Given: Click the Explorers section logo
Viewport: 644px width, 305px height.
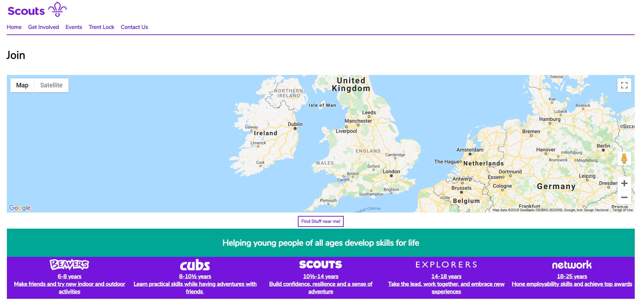Looking at the screenshot, I should 446,264.
